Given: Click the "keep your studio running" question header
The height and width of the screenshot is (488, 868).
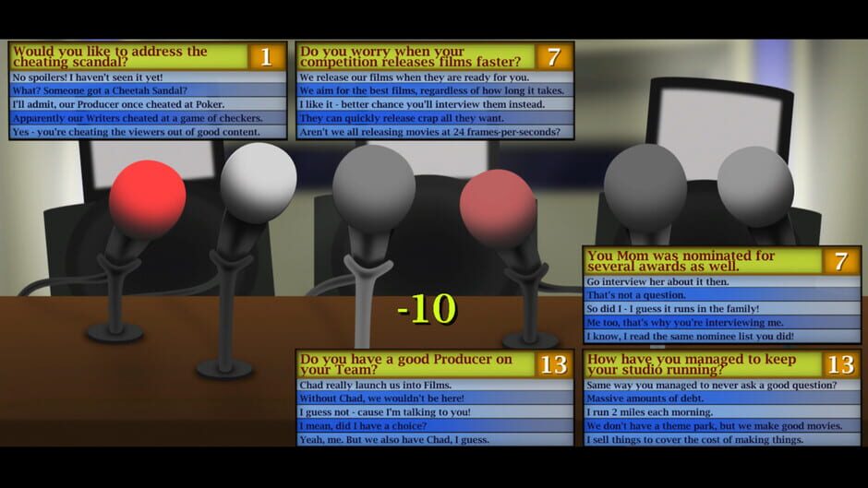Looking at the screenshot, I should pyautogui.click(x=703, y=364).
